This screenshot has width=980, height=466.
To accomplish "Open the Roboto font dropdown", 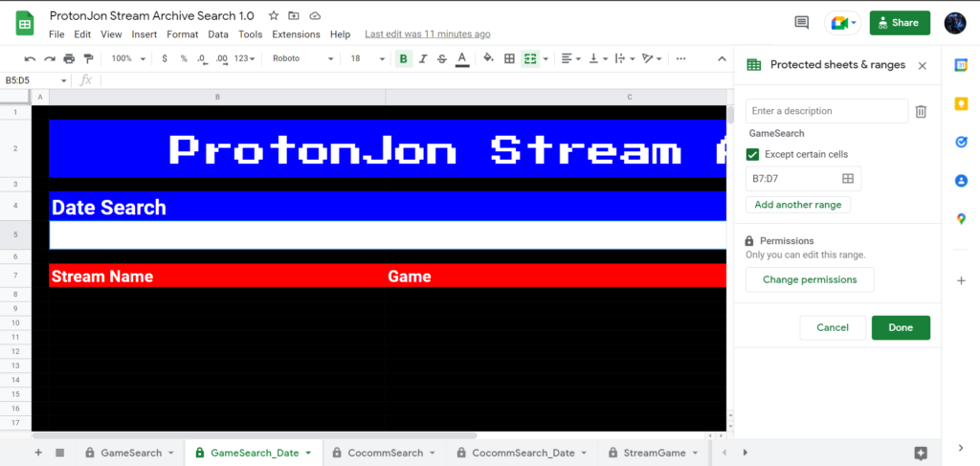I will pyautogui.click(x=303, y=58).
